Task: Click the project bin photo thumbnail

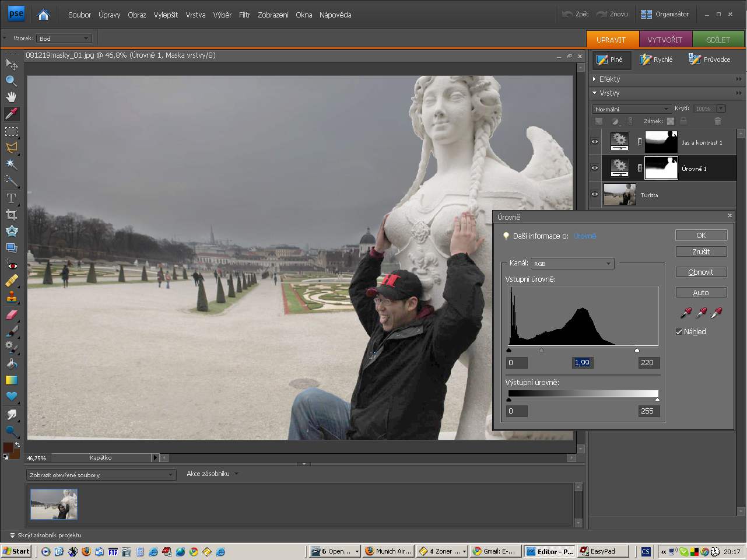Action: (54, 504)
